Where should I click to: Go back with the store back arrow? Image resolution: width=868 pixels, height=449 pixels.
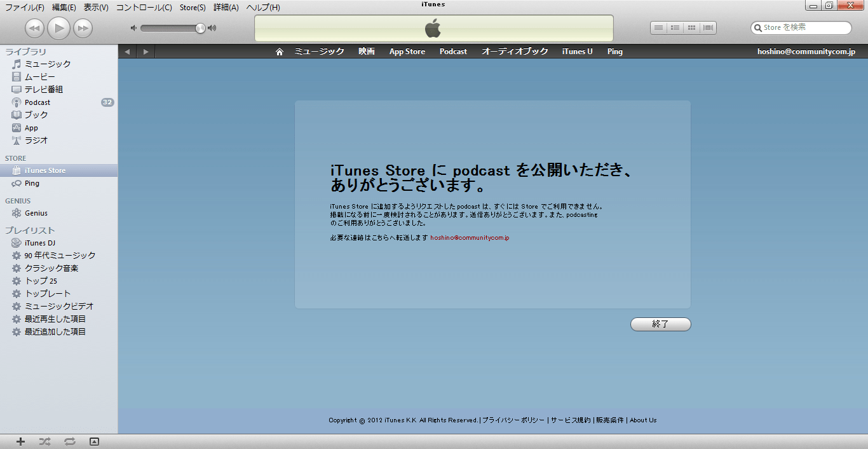(127, 52)
